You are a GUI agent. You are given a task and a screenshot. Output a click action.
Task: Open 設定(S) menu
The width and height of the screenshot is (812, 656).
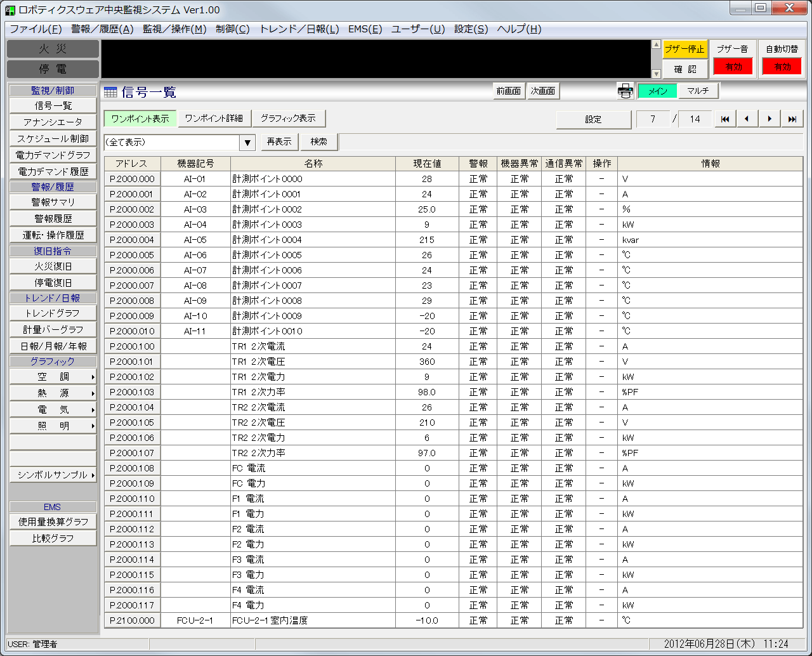click(x=471, y=29)
